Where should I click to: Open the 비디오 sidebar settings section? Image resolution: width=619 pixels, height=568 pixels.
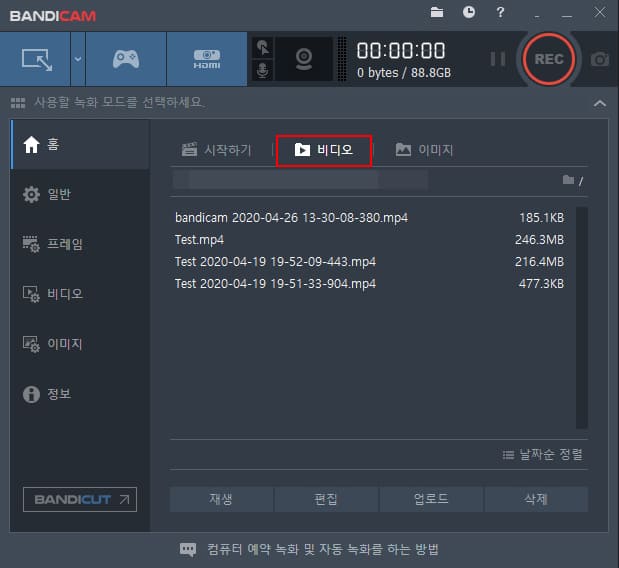[x=80, y=294]
